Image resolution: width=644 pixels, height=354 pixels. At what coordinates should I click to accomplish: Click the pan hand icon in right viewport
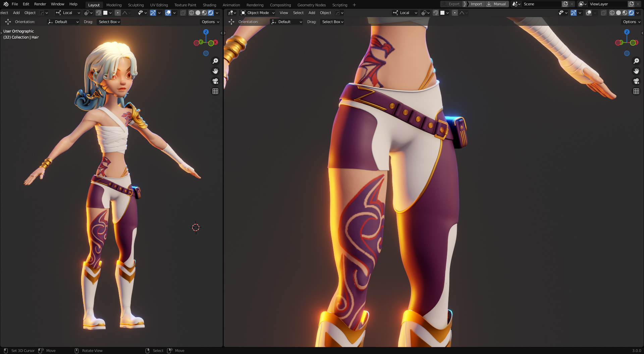636,71
